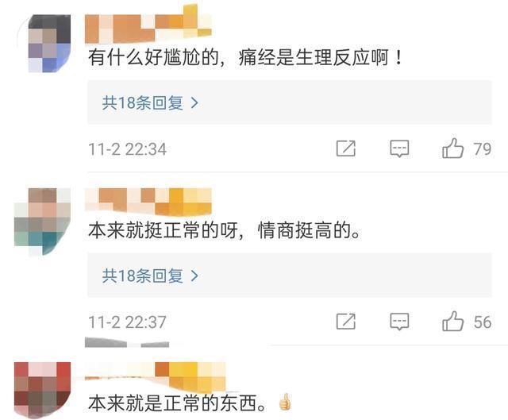Screen dimensions: 508x420
Task: Expand 18 replies under the 情商挺高的 comment
Action: click(290, 276)
